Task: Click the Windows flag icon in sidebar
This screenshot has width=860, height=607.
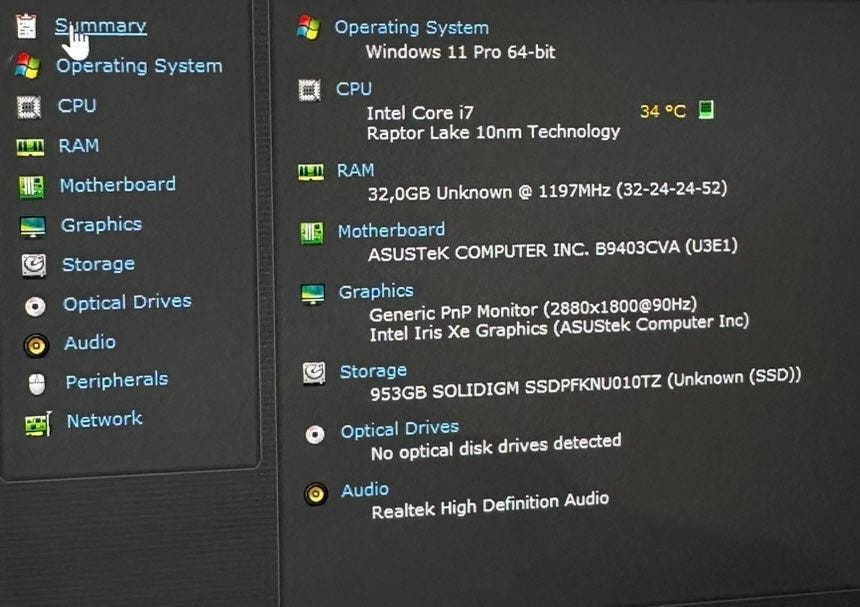Action: [27, 66]
